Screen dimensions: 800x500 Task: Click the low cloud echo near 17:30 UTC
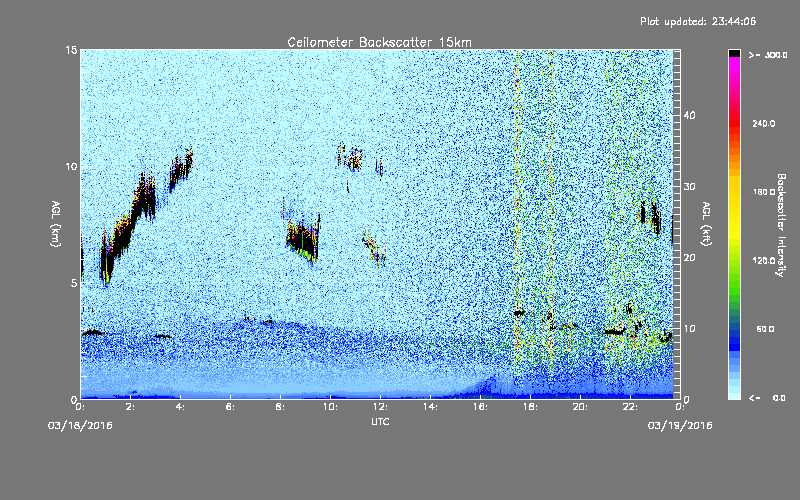pos(519,313)
